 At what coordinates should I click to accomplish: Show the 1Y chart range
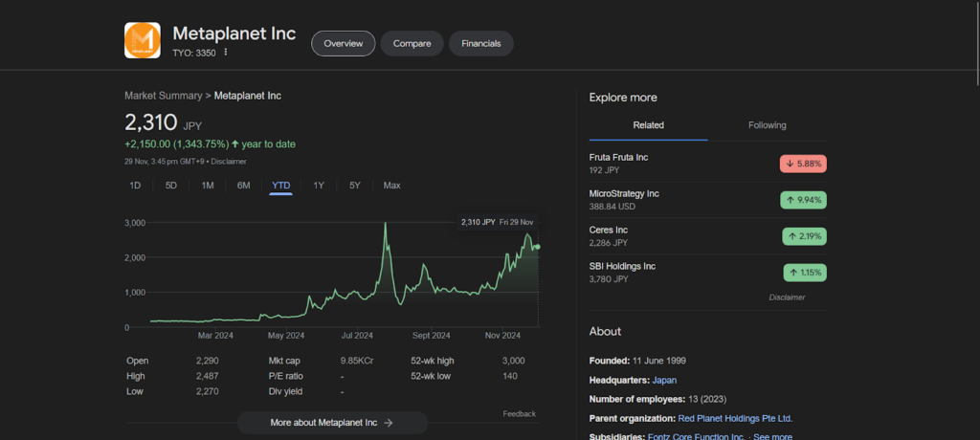pos(319,186)
